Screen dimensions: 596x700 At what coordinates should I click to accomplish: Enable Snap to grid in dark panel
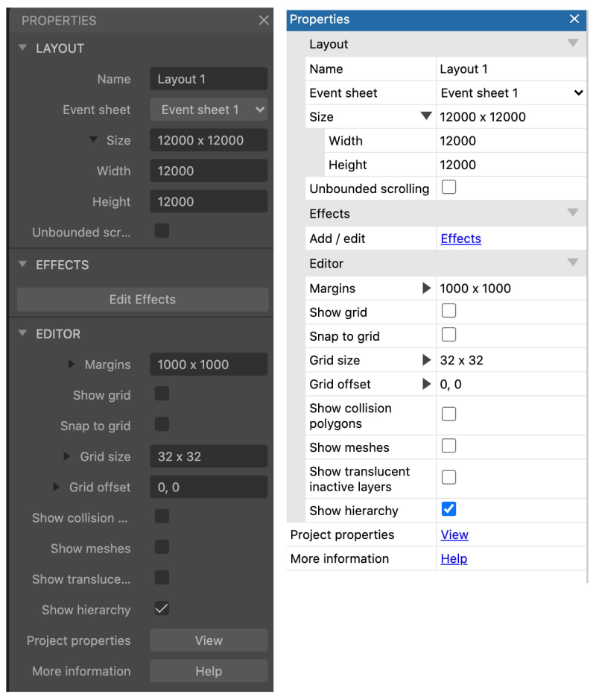(x=162, y=424)
